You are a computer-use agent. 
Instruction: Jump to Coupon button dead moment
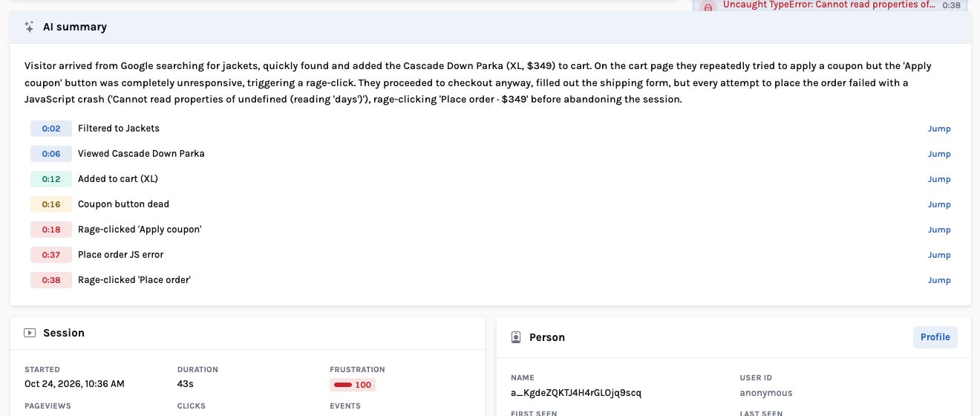pyautogui.click(x=939, y=204)
